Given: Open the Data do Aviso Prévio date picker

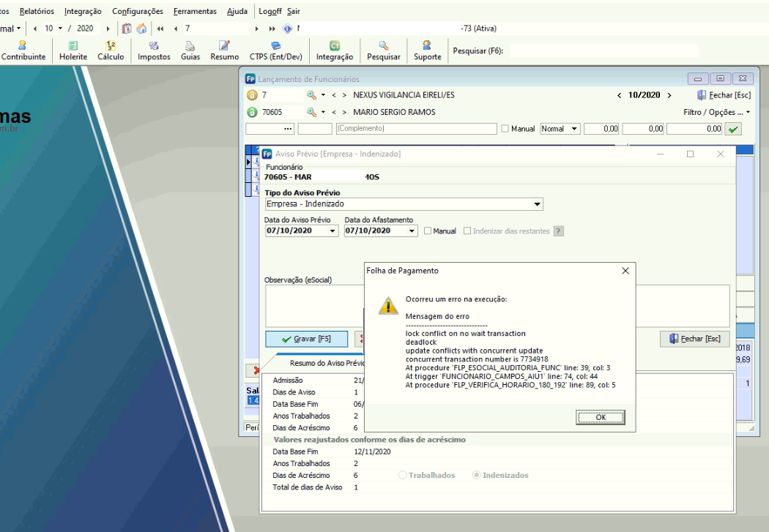Looking at the screenshot, I should tap(334, 231).
